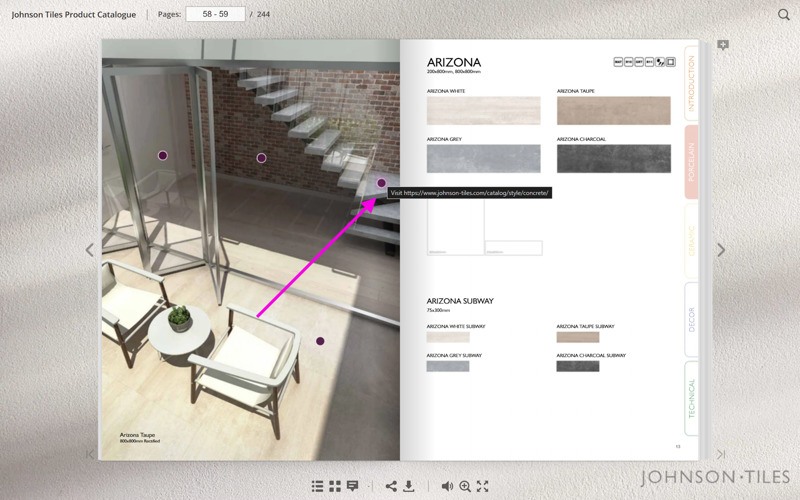Select the Arizona Taupe tile swatch
Viewport: 800px width, 500px height.
614,110
